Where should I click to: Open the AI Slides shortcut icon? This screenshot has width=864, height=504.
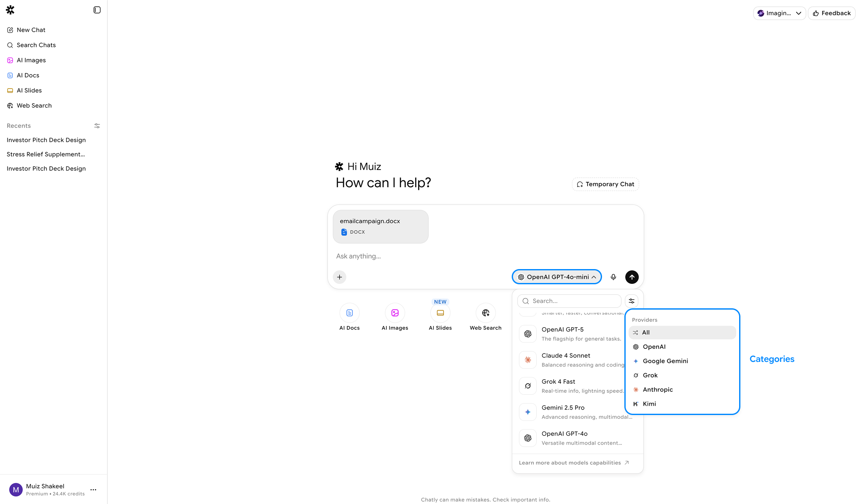tap(440, 313)
